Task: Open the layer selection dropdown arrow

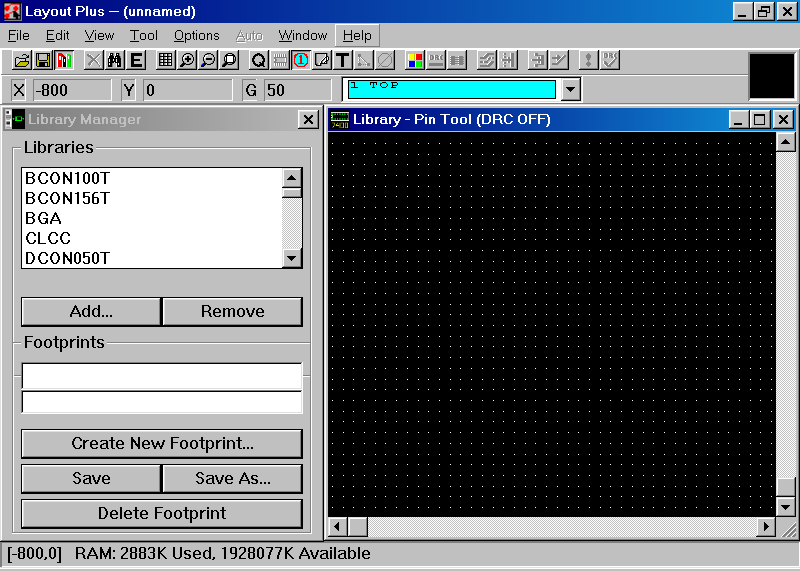Action: pyautogui.click(x=570, y=90)
